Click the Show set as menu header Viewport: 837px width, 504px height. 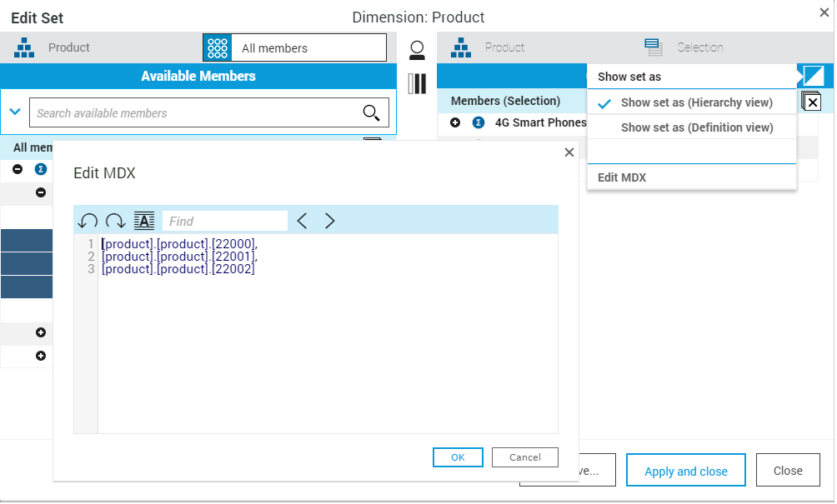(629, 77)
